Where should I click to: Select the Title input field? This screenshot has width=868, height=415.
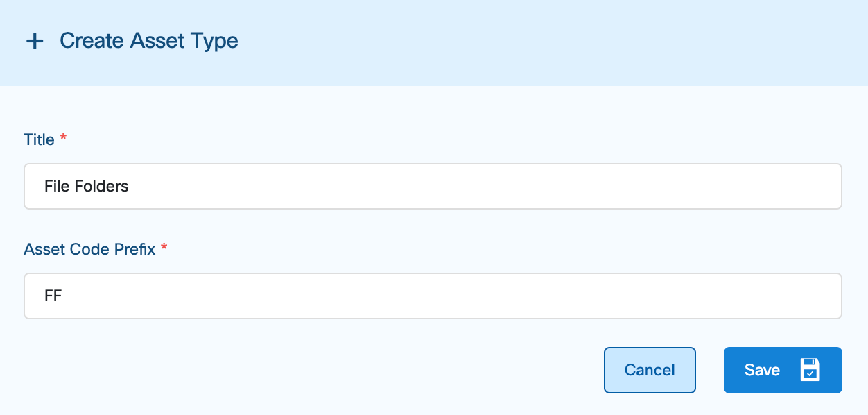[433, 186]
